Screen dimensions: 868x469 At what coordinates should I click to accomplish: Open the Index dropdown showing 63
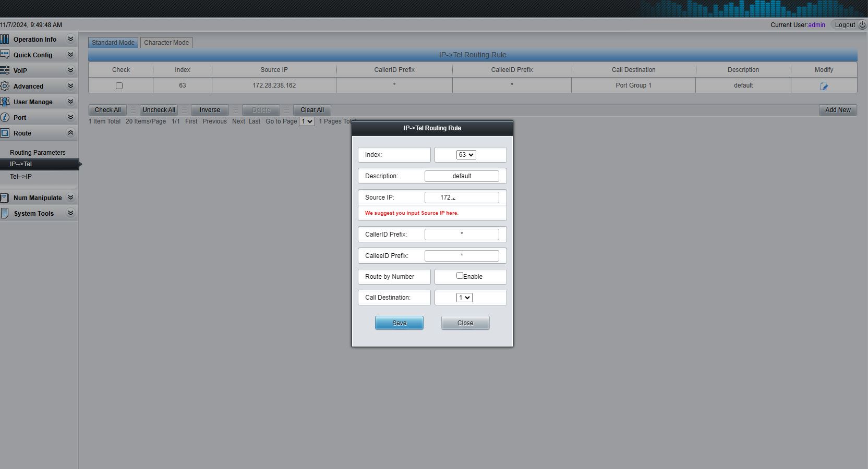tap(466, 155)
